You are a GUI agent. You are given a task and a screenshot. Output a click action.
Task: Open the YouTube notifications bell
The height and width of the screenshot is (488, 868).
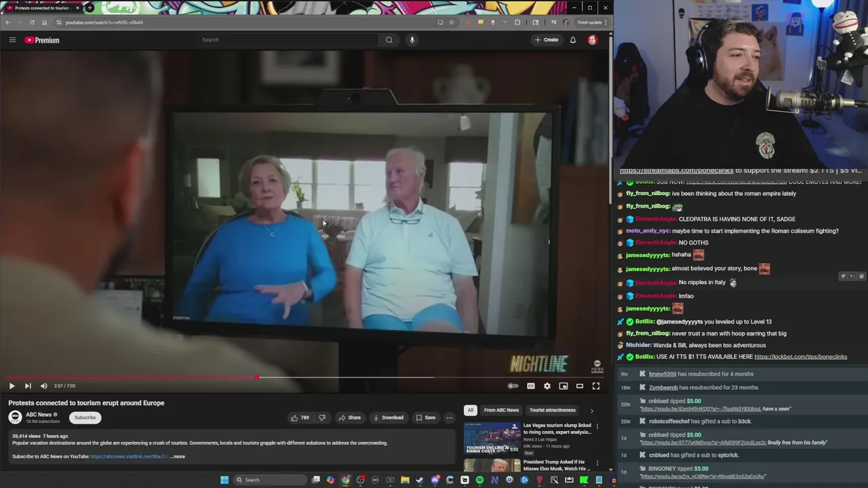pos(573,40)
